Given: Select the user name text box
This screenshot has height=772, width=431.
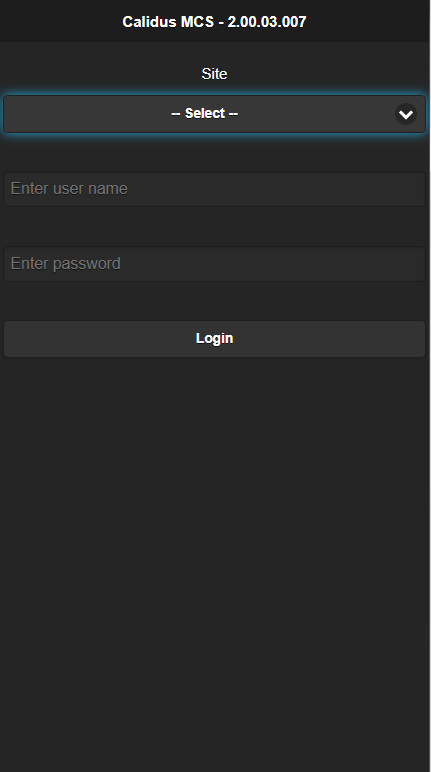Looking at the screenshot, I should (x=214, y=189).
